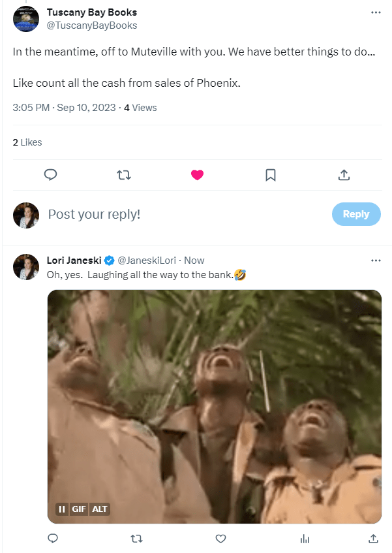Screen dimensions: 392x553
Task: Reply to the Tuscany Bay Books post
Action: (x=51, y=174)
